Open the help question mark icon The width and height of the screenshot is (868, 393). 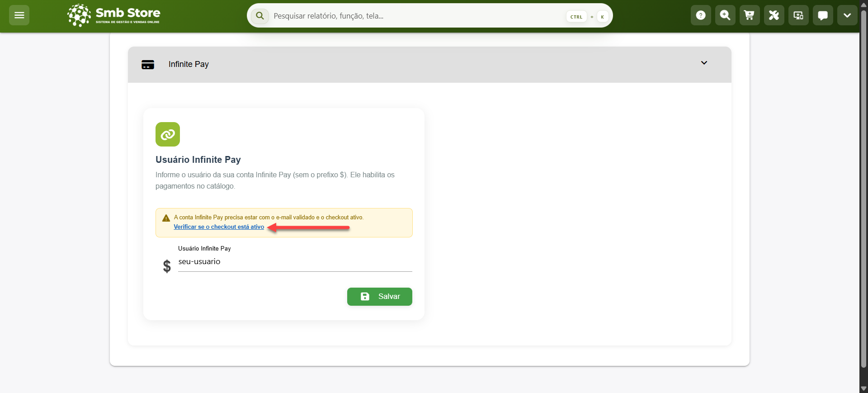pyautogui.click(x=701, y=15)
